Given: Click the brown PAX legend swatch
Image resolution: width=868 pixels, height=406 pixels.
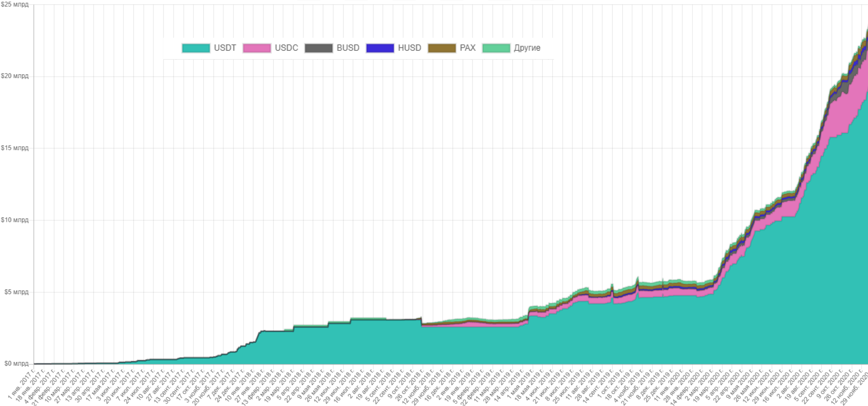Looking at the screenshot, I should pyautogui.click(x=442, y=48).
